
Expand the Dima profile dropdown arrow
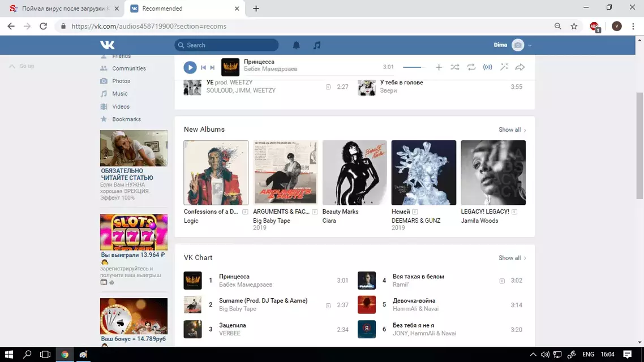pos(530,46)
